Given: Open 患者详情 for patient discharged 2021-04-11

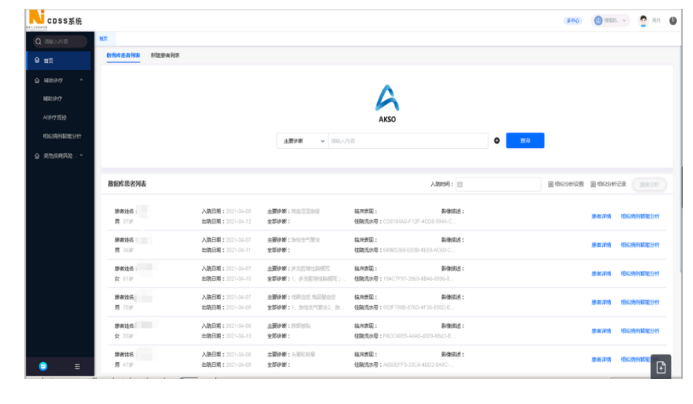Looking at the screenshot, I should (x=601, y=245).
